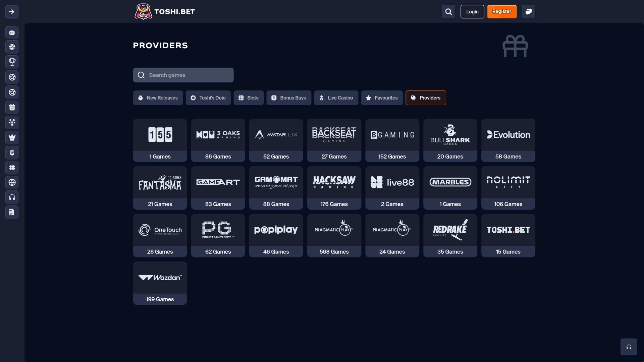Open the BGaming provider card

[392, 140]
